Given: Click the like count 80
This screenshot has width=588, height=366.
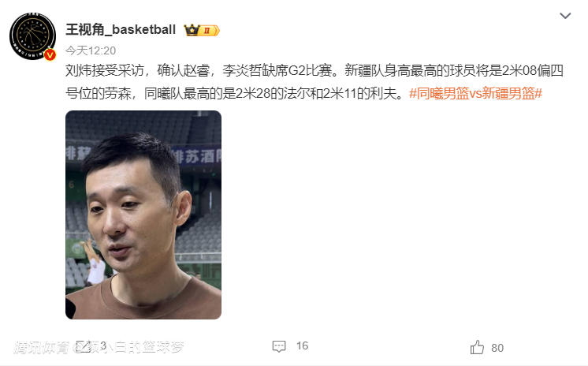Looking at the screenshot, I should (x=497, y=348).
